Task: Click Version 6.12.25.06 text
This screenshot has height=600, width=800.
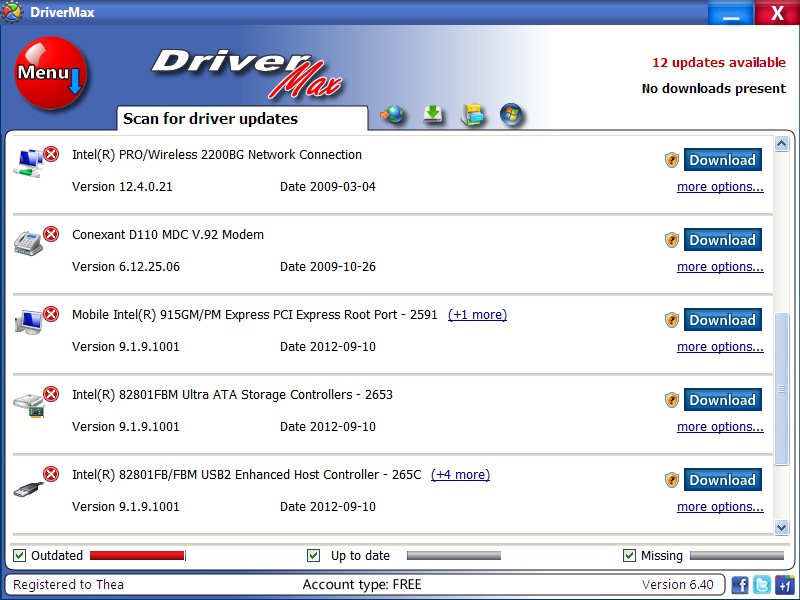Action: coord(126,267)
